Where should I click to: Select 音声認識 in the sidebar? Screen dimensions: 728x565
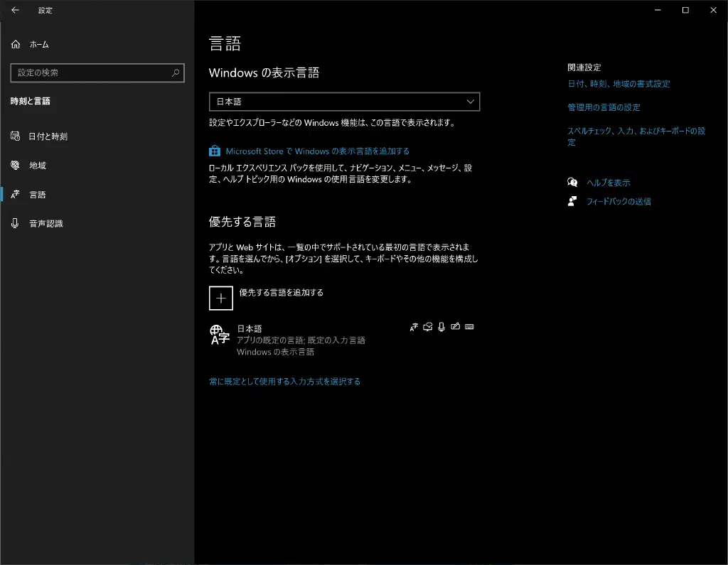coord(45,224)
